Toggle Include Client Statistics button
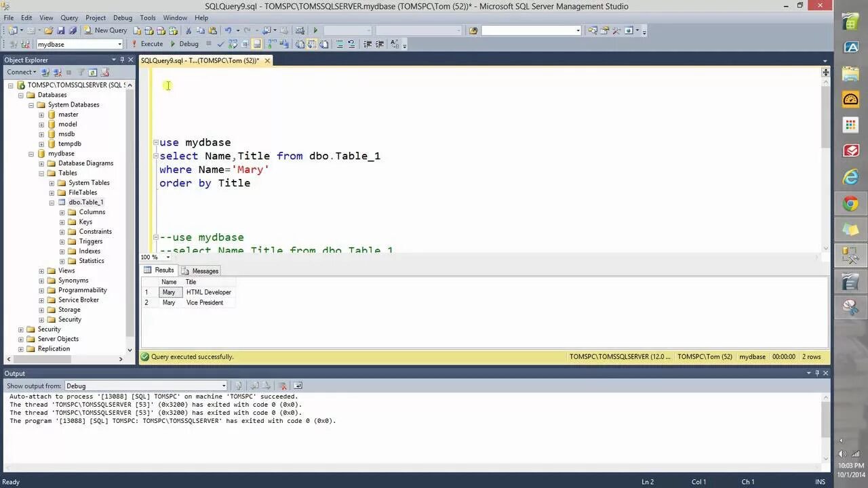The image size is (868, 488). (283, 44)
